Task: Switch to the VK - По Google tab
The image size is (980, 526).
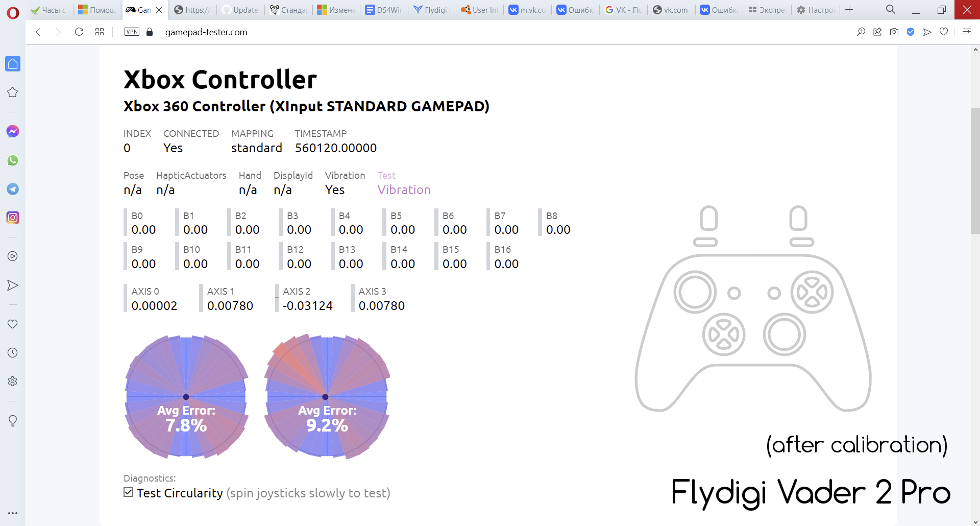Action: point(624,10)
